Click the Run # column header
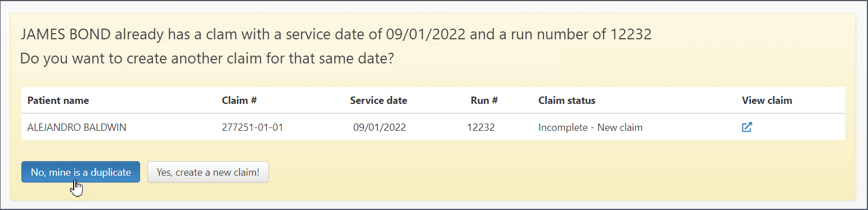 pyautogui.click(x=484, y=101)
